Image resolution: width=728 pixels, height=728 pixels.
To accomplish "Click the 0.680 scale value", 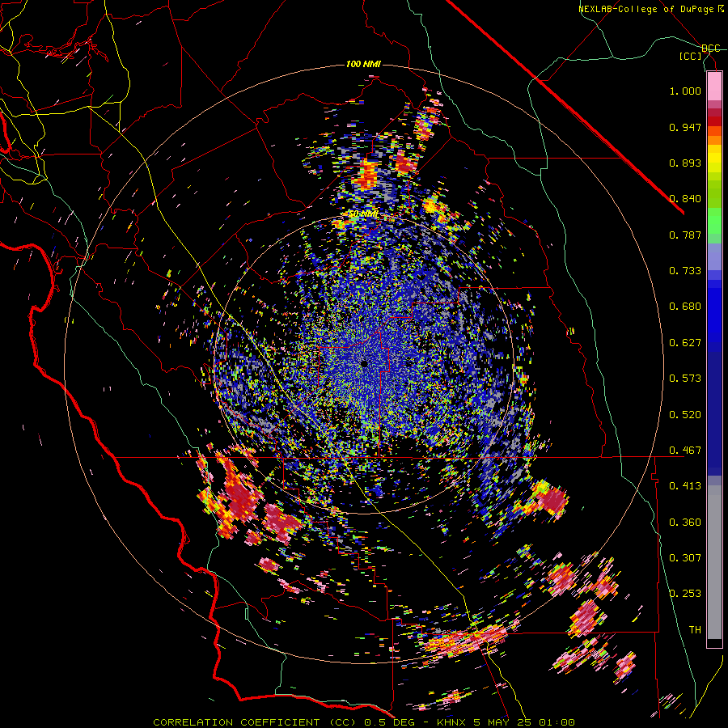I will (x=685, y=307).
